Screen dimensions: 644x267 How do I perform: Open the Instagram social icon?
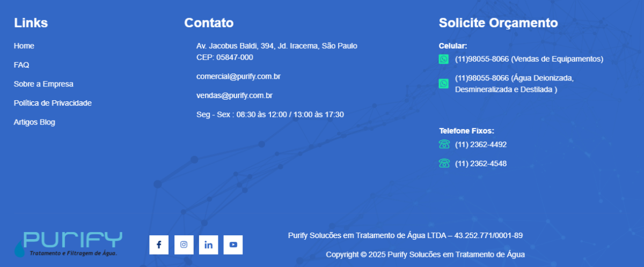click(x=184, y=244)
